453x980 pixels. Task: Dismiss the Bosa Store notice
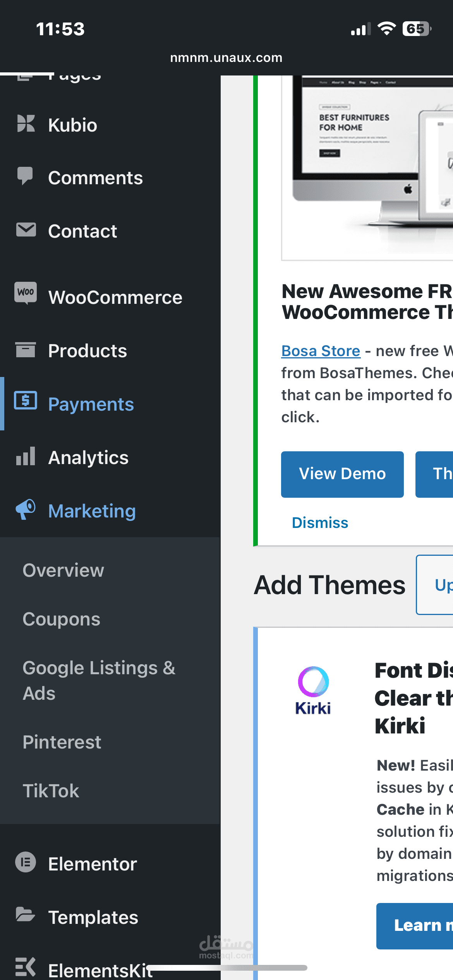click(320, 523)
